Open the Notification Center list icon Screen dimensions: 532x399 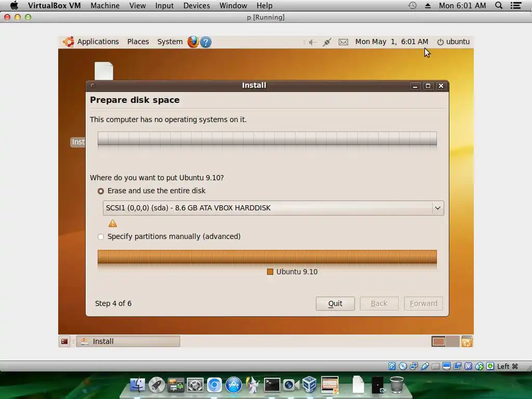coord(516,5)
